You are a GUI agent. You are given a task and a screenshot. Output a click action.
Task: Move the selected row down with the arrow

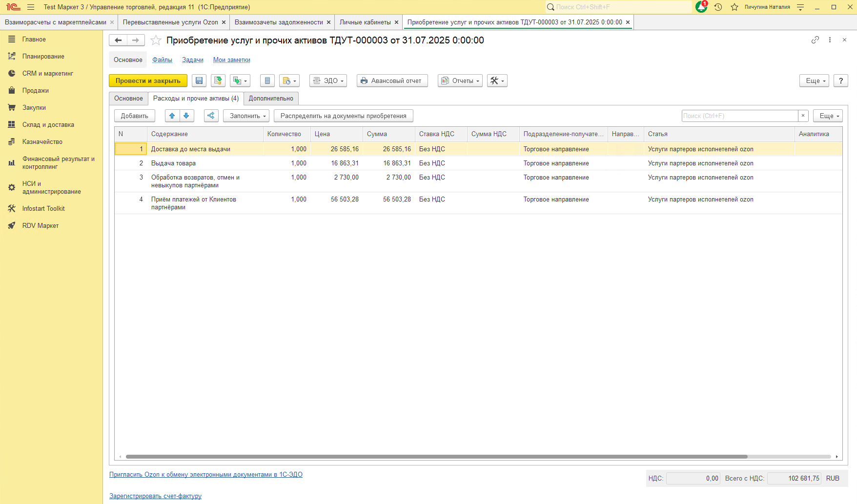[x=186, y=116]
